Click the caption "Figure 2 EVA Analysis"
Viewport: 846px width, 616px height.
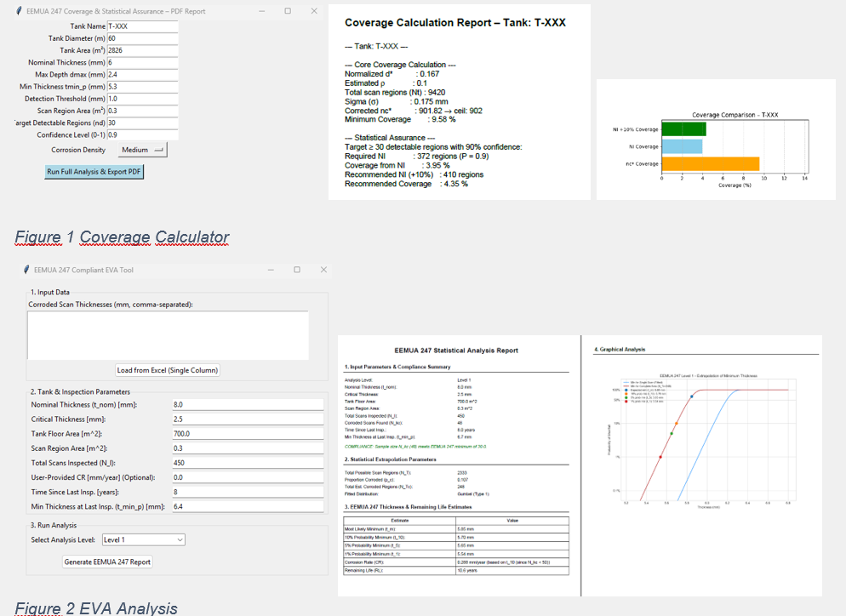96,607
